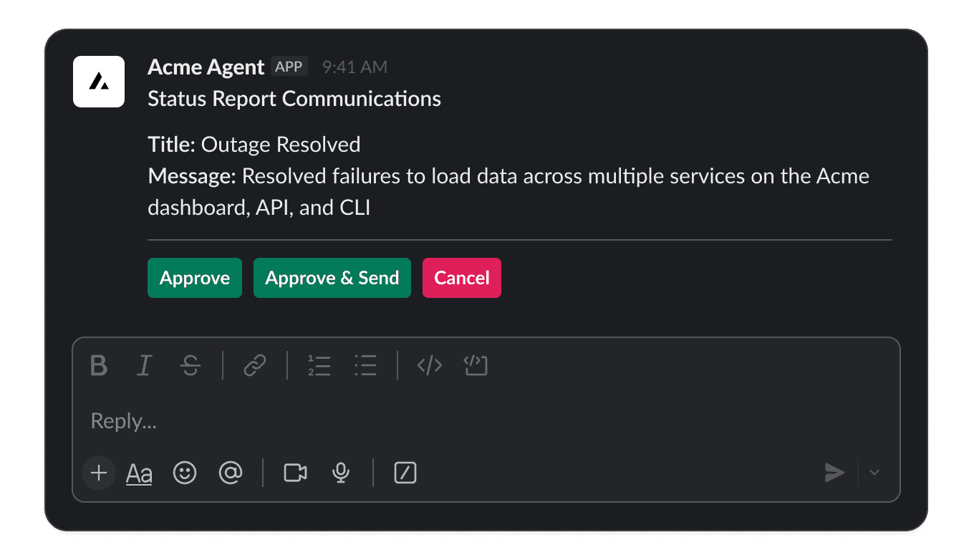Open send options dropdown arrow

click(874, 473)
